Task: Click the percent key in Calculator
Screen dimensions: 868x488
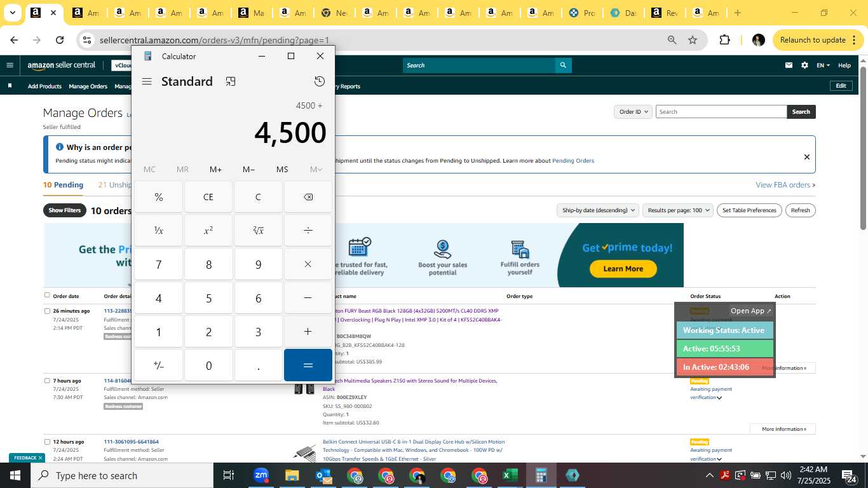Action: (159, 197)
